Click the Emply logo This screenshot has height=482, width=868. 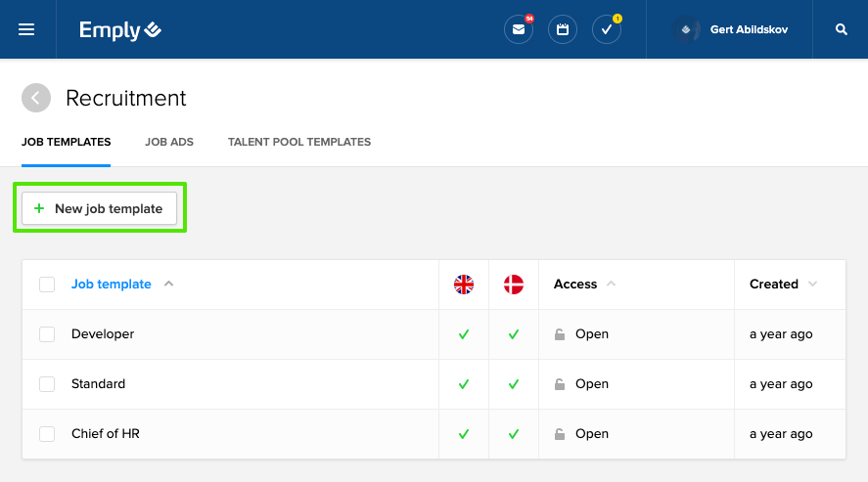(120, 30)
